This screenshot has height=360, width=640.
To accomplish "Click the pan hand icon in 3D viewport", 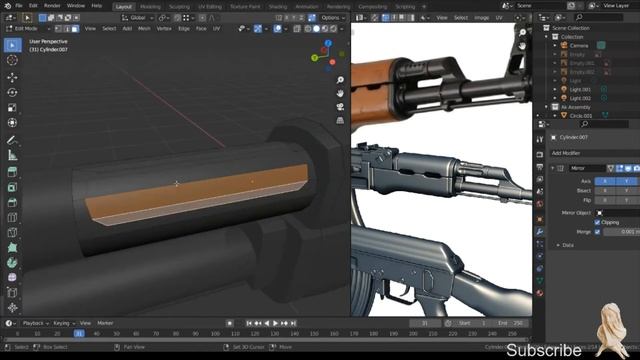I will 340,93.
